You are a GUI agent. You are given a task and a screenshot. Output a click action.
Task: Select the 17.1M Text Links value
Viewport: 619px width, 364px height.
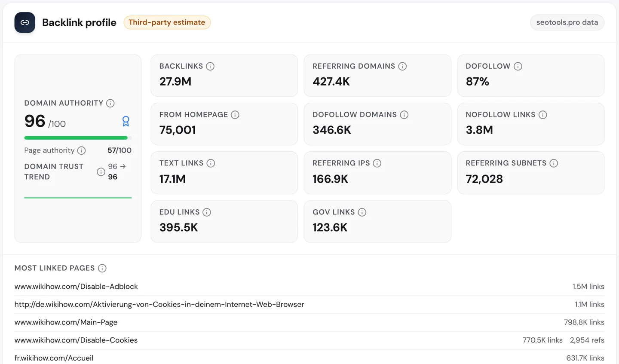(172, 179)
